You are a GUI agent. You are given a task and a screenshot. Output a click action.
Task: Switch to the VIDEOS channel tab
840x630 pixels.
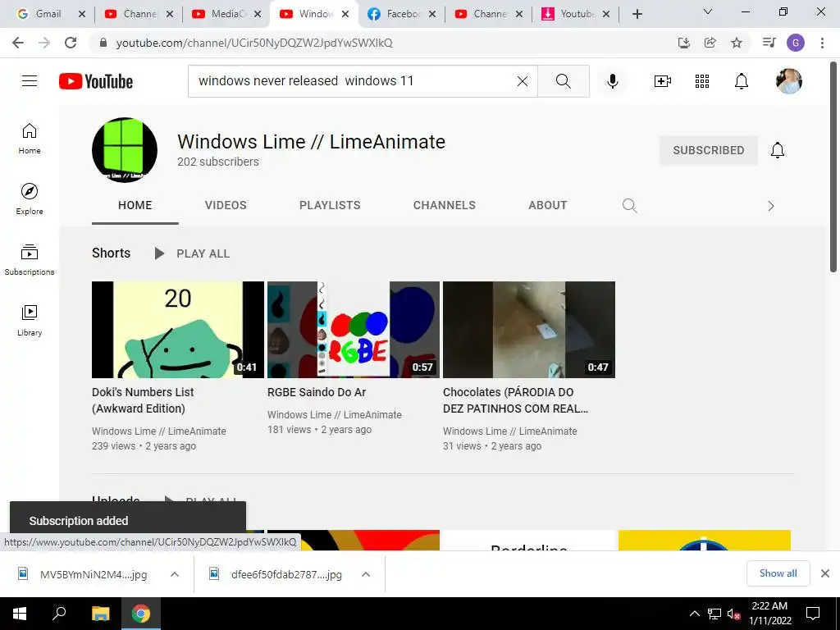pyautogui.click(x=226, y=205)
